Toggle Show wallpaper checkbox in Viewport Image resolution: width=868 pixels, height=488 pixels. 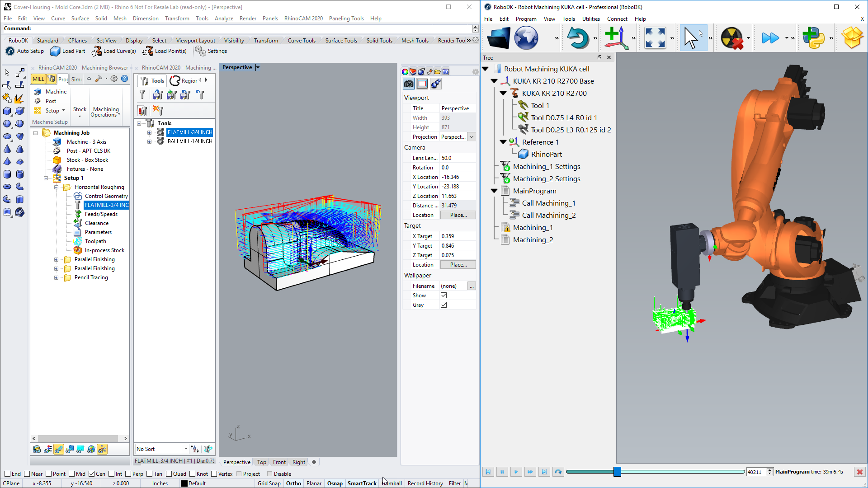(x=443, y=295)
